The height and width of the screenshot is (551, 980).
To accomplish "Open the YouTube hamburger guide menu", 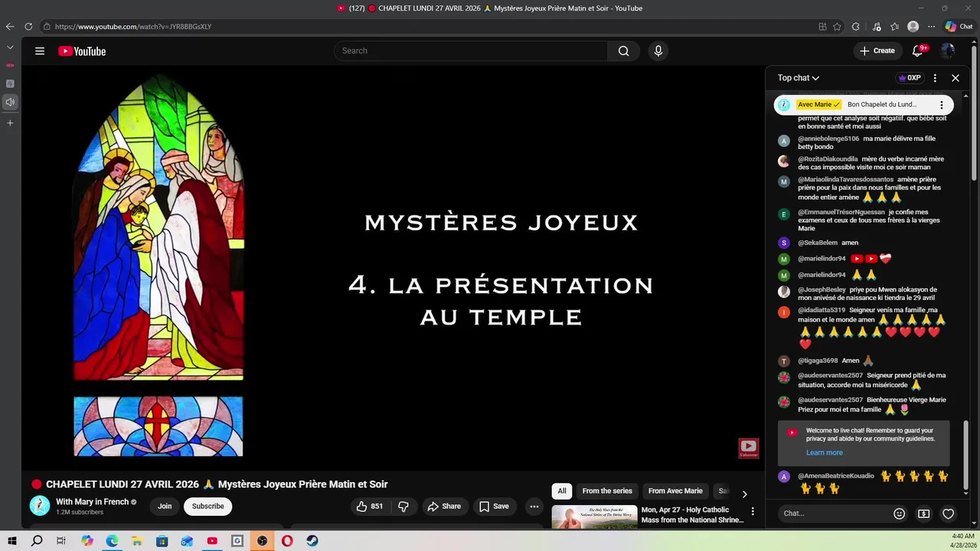I will coord(40,51).
